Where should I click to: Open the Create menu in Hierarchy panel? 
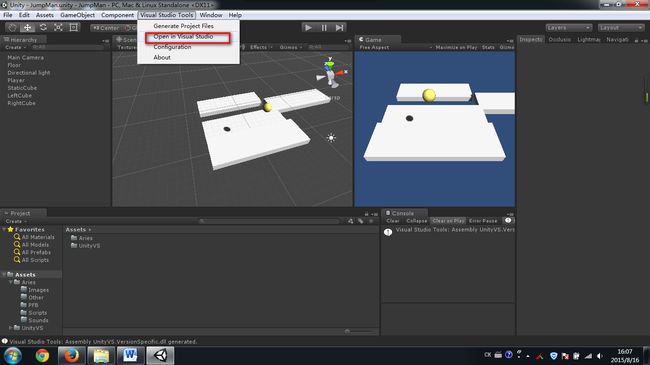coord(15,47)
